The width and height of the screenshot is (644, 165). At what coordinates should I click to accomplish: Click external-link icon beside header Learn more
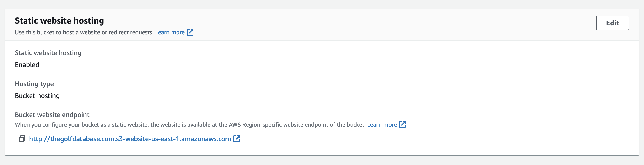pos(190,32)
